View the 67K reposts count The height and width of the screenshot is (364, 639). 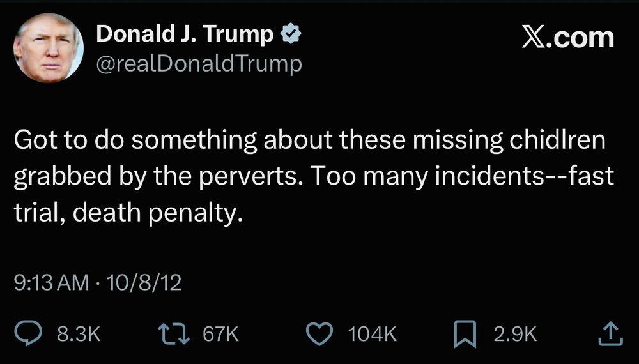220,334
